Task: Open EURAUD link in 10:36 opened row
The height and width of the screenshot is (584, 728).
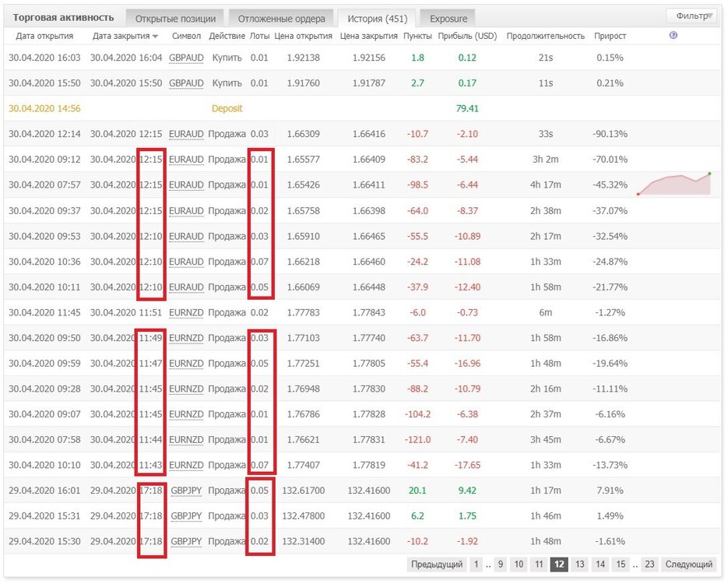Action: (x=186, y=262)
